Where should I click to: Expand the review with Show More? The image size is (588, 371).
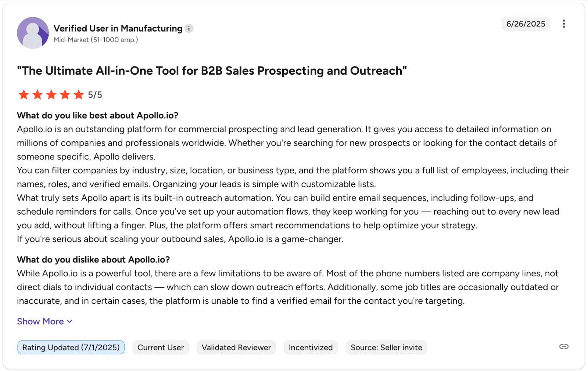pyautogui.click(x=40, y=321)
